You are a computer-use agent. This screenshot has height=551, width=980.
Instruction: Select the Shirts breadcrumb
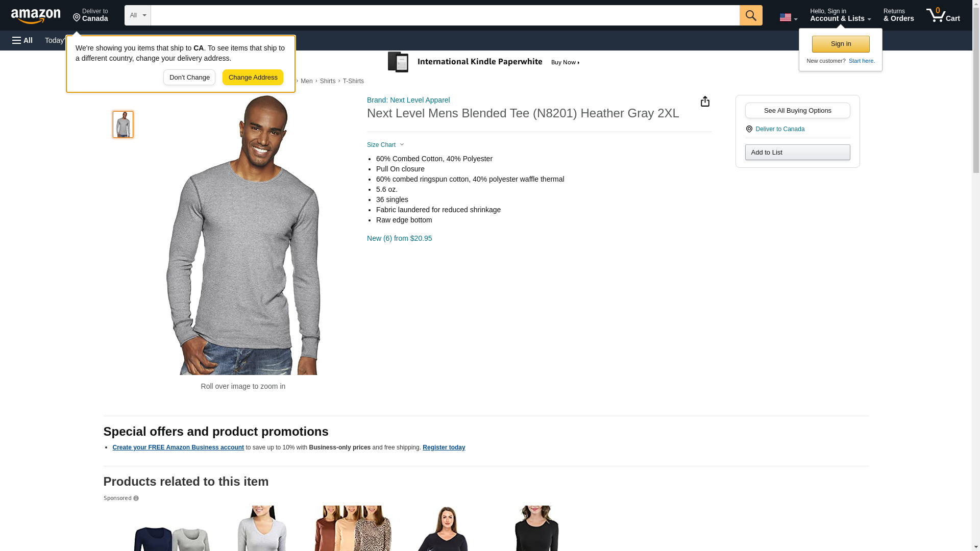tap(327, 81)
